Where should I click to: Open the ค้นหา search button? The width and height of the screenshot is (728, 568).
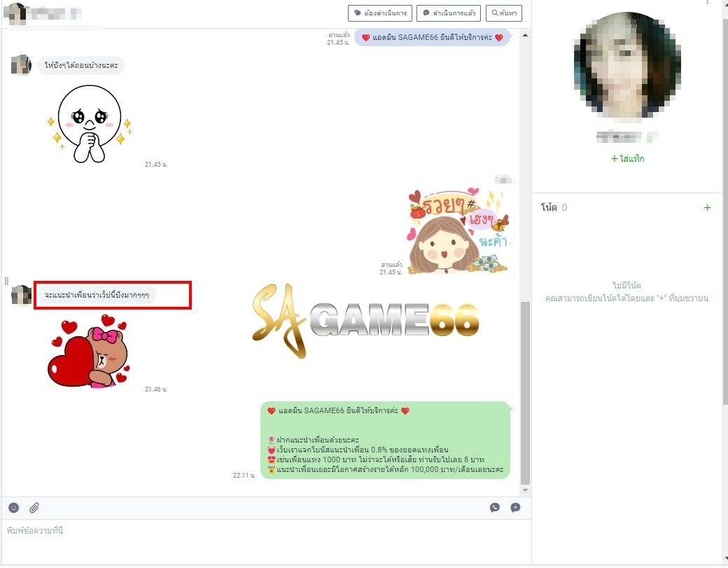coord(503,13)
